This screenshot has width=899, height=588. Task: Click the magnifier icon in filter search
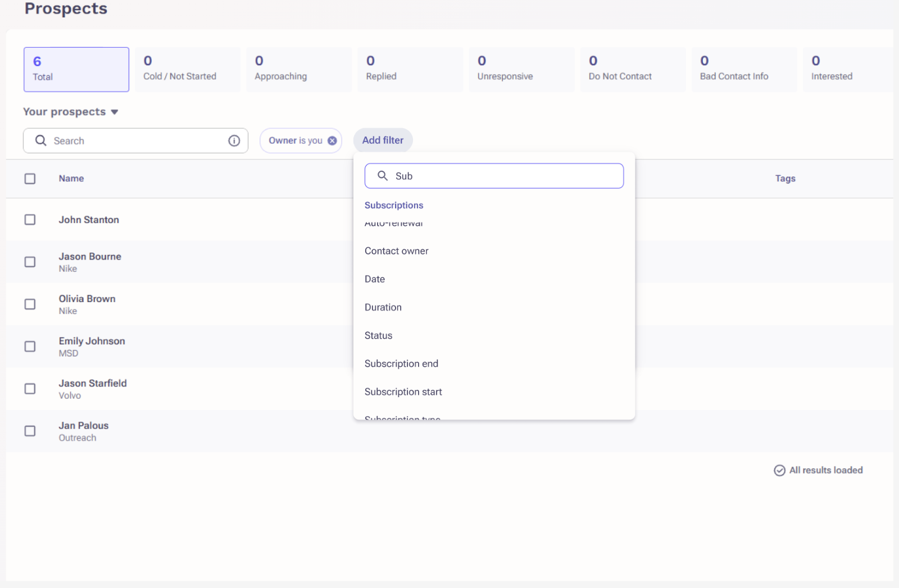383,176
